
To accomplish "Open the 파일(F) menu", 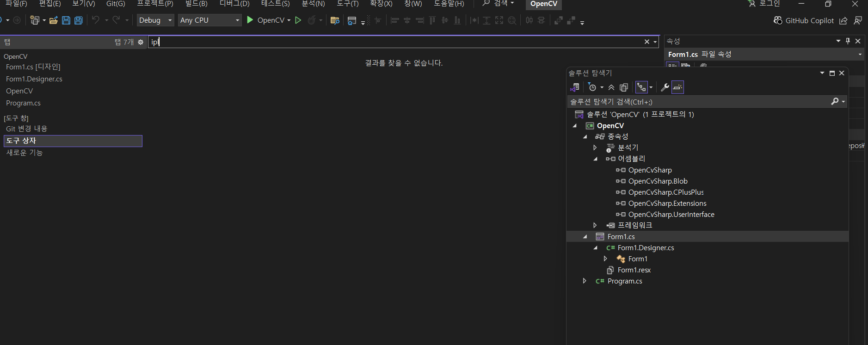I will [x=17, y=4].
